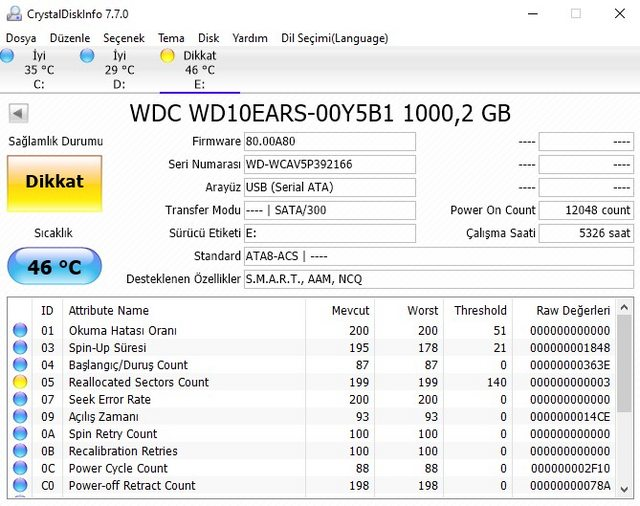This screenshot has height=506, width=640.
Task: Select the blue status orb for drive C:
Action: (7, 55)
